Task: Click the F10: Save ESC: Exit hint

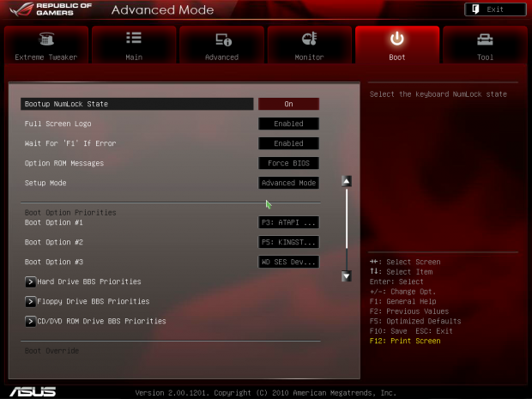Action: 411,331
